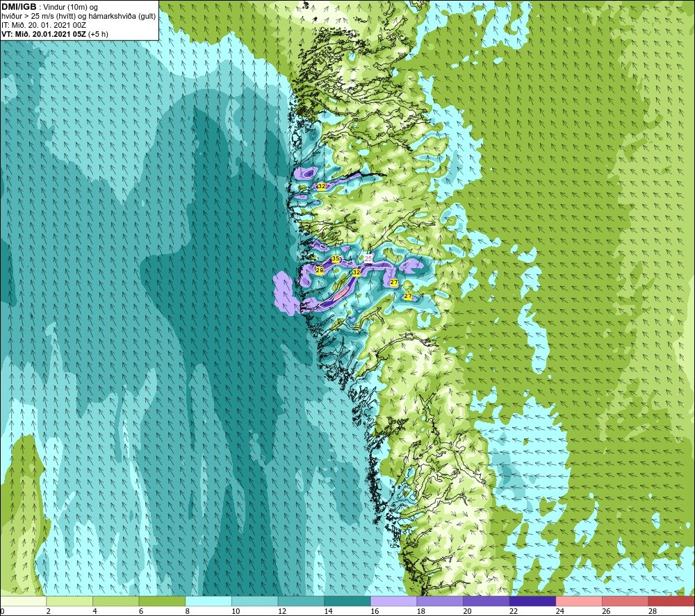The width and height of the screenshot is (695, 616).
Task: Pick the 26–28 m/s salmon legend swatch
Action: click(x=625, y=601)
